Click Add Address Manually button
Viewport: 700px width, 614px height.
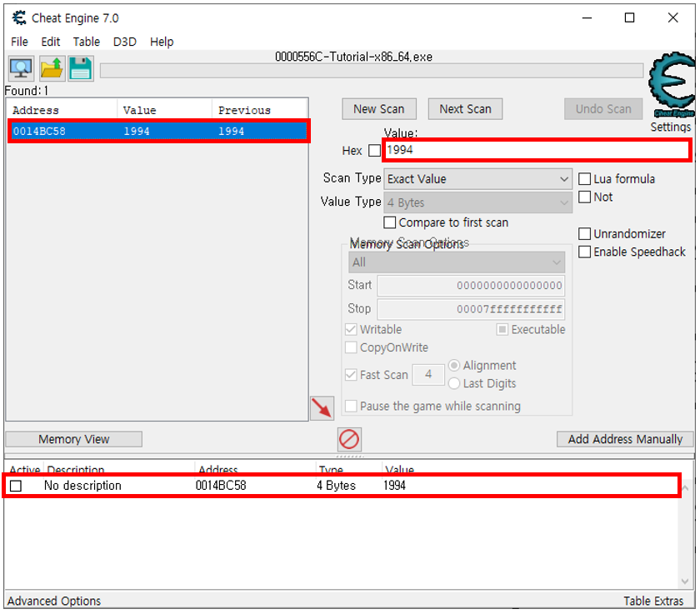tap(625, 439)
